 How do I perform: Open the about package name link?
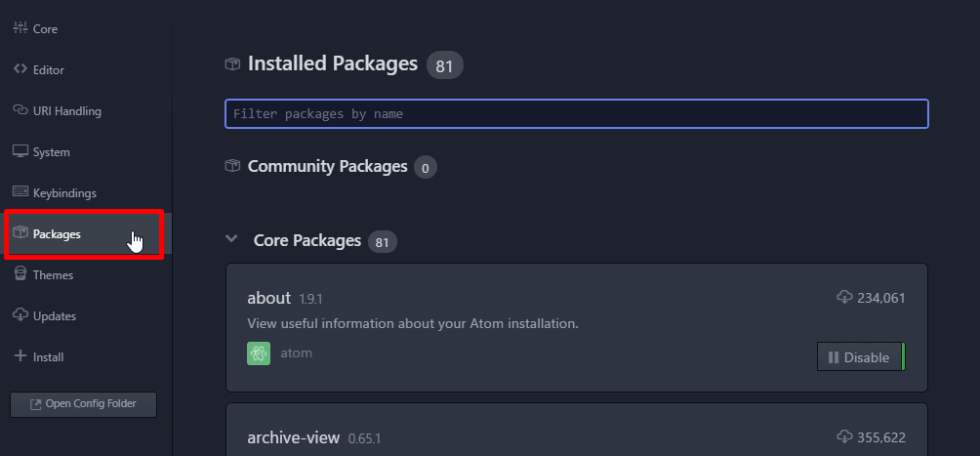coord(268,298)
